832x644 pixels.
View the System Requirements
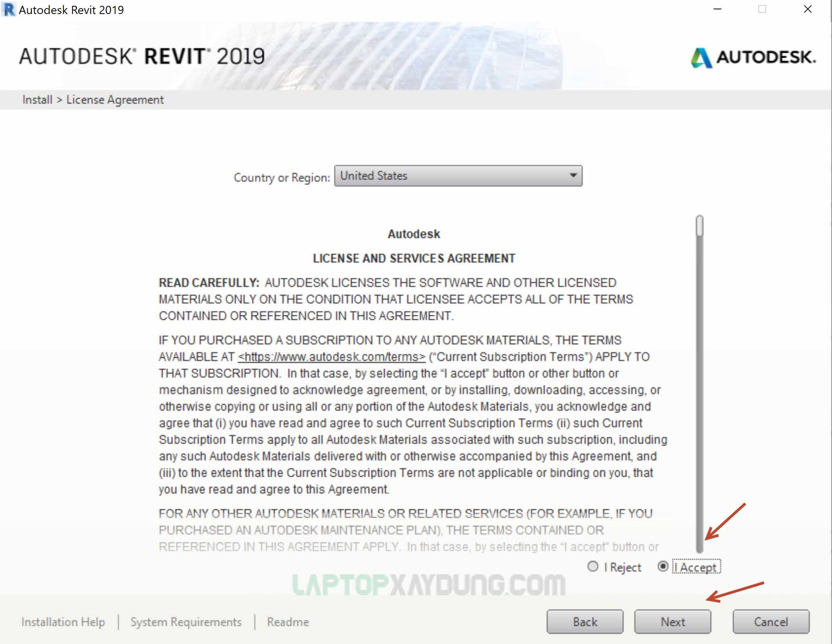(186, 622)
